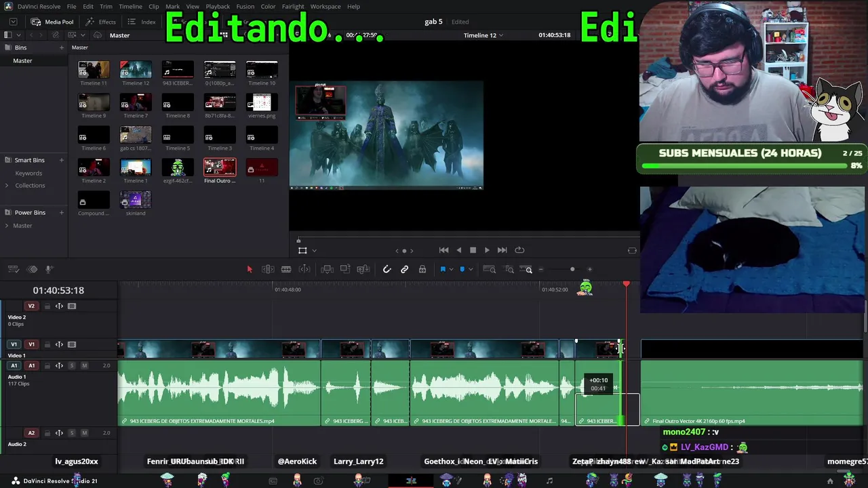Zoom in the timeline with plus button
This screenshot has height=488, width=868.
click(x=589, y=270)
